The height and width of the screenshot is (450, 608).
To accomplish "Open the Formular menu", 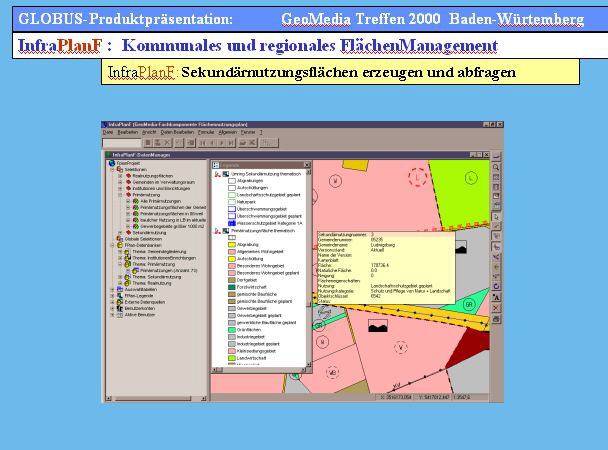I will pos(206,132).
